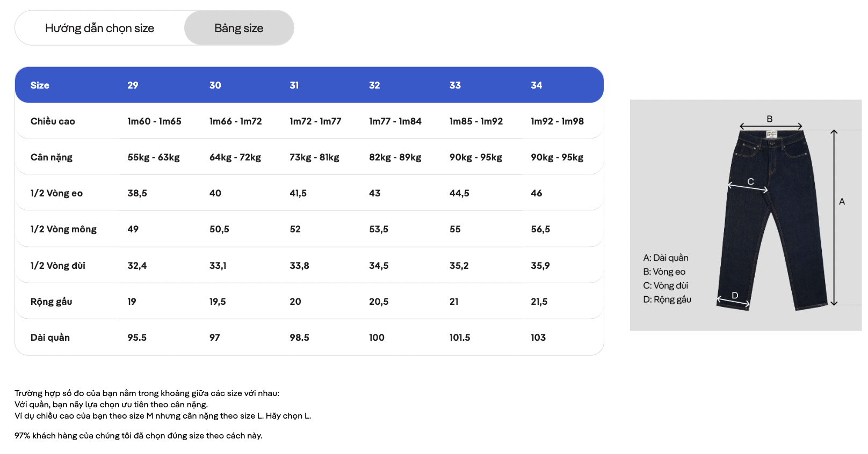Select the Bảng size tab

[x=239, y=28]
